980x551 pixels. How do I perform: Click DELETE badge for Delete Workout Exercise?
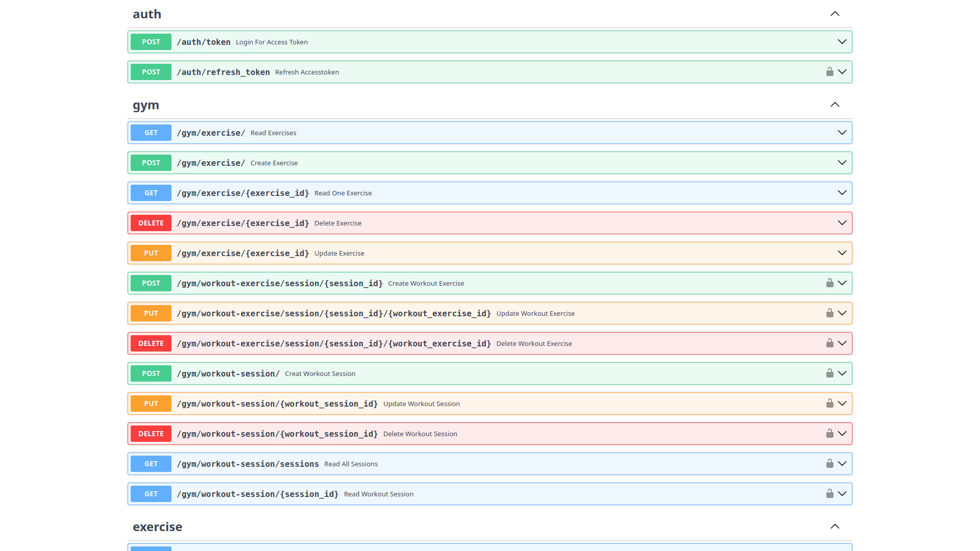pyautogui.click(x=151, y=343)
